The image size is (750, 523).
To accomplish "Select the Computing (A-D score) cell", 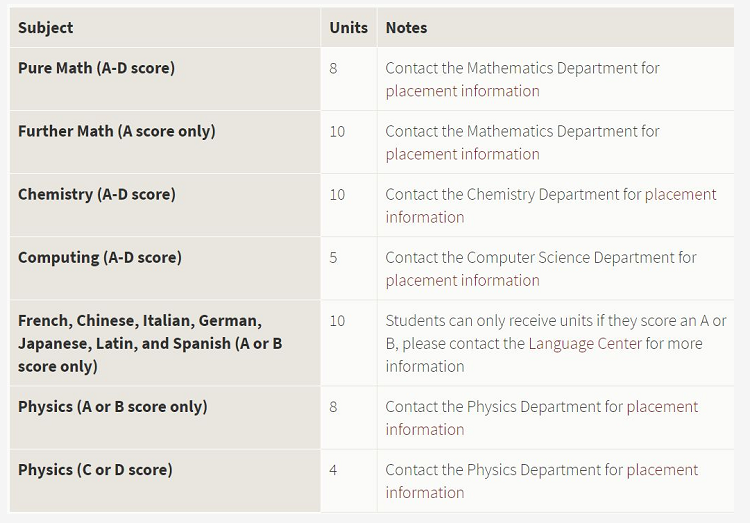I will (165, 268).
